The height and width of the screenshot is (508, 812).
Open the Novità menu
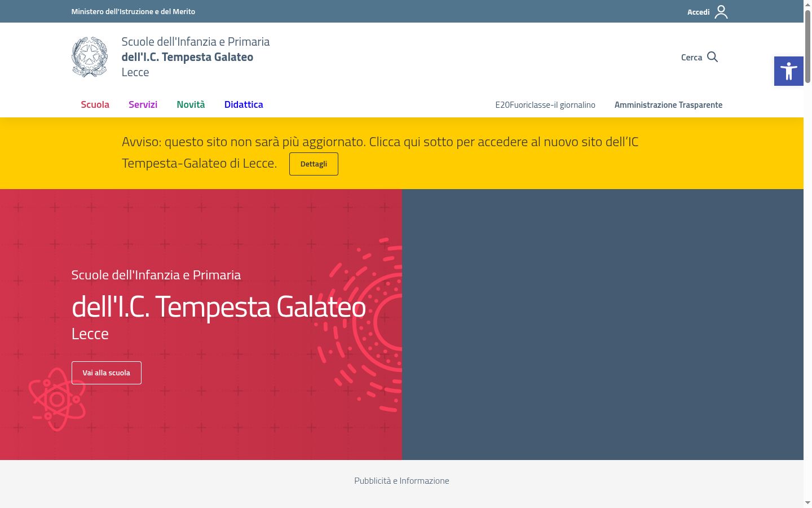tap(191, 104)
